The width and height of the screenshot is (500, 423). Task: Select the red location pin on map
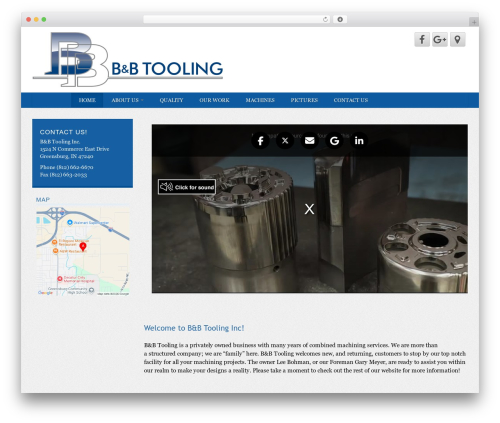click(83, 247)
